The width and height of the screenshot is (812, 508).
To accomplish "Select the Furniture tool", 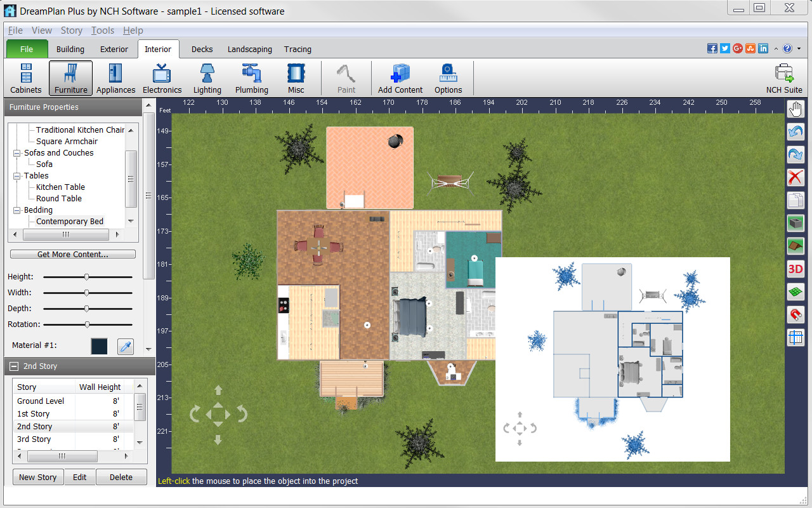I will click(x=70, y=77).
